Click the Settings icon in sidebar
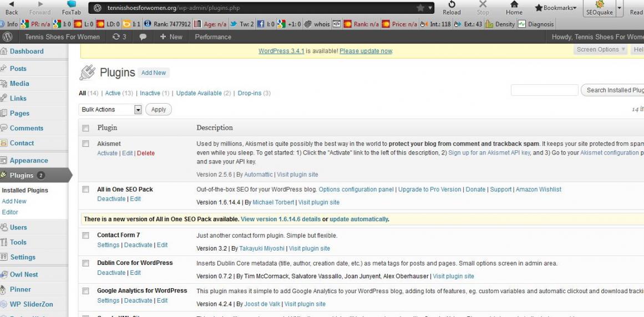Screen dimensions: 644x317 tap(4, 257)
